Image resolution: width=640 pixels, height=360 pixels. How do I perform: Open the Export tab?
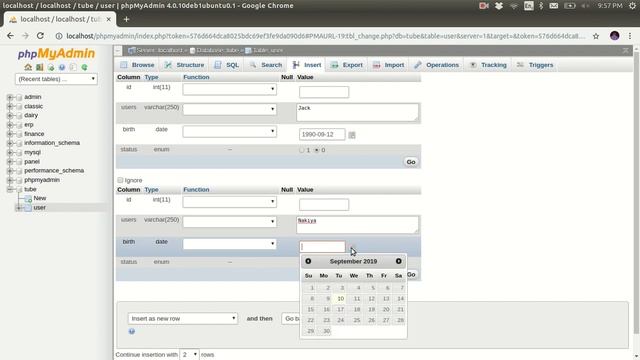tap(347, 65)
